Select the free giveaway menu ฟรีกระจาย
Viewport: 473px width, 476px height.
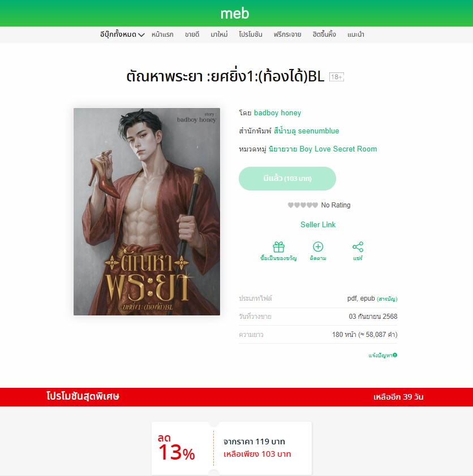tap(287, 34)
